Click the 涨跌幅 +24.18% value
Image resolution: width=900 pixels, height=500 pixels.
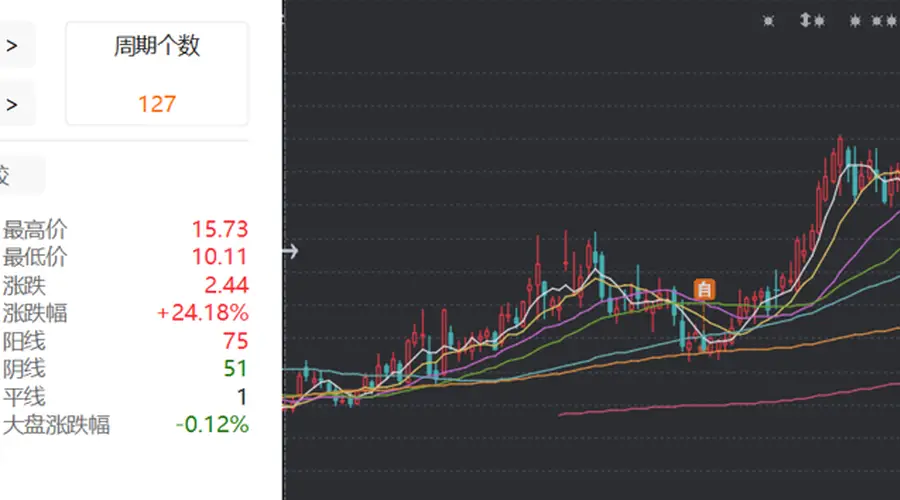(203, 313)
